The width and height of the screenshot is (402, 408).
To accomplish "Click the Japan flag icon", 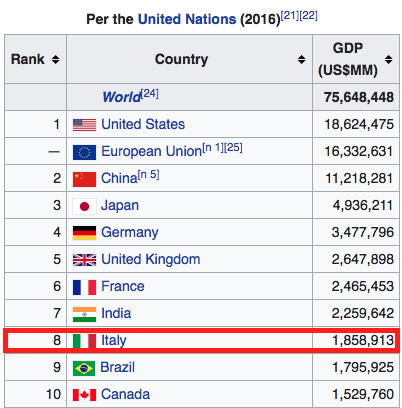I will coord(84,206).
